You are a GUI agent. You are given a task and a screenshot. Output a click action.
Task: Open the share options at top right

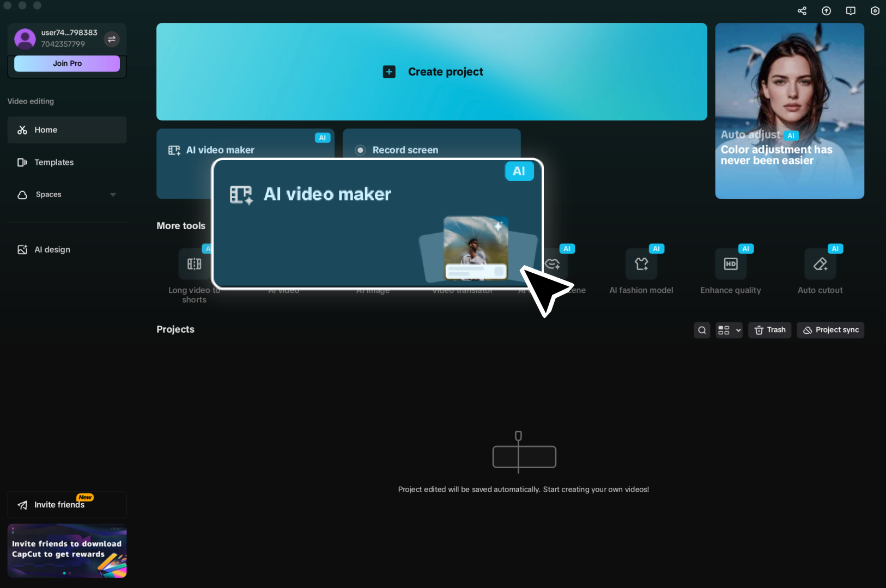tap(802, 10)
